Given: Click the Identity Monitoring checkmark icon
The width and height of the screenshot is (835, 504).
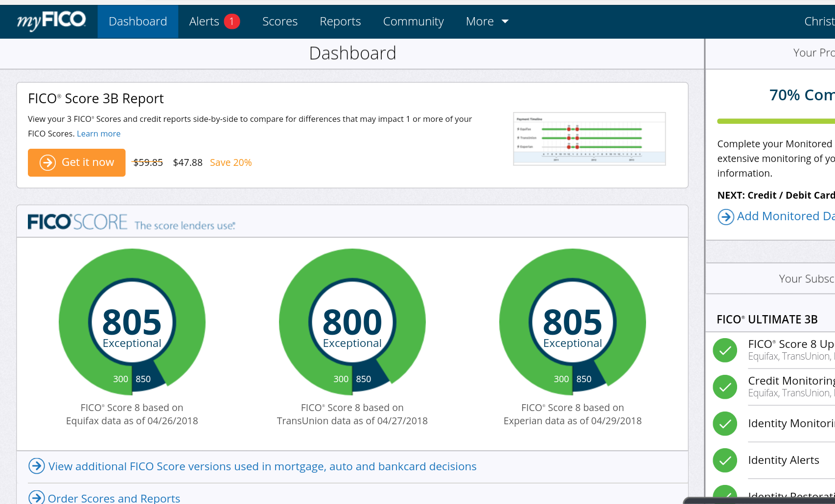Looking at the screenshot, I should click(x=725, y=424).
